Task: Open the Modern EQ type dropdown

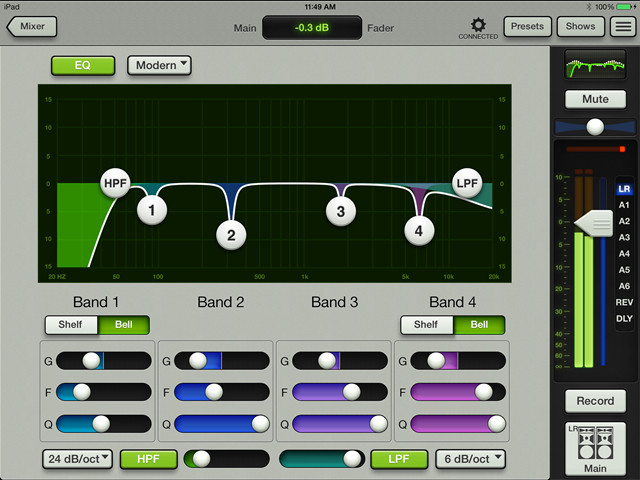Action: click(x=159, y=66)
